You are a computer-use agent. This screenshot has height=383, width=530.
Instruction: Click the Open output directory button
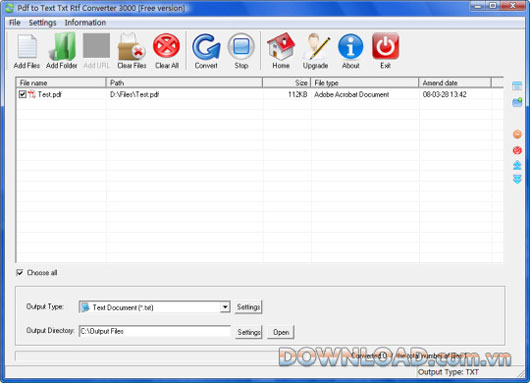point(281,332)
